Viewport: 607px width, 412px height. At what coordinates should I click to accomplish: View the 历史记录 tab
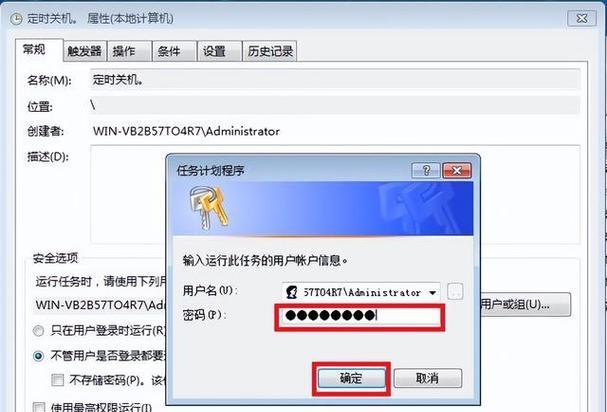click(269, 51)
